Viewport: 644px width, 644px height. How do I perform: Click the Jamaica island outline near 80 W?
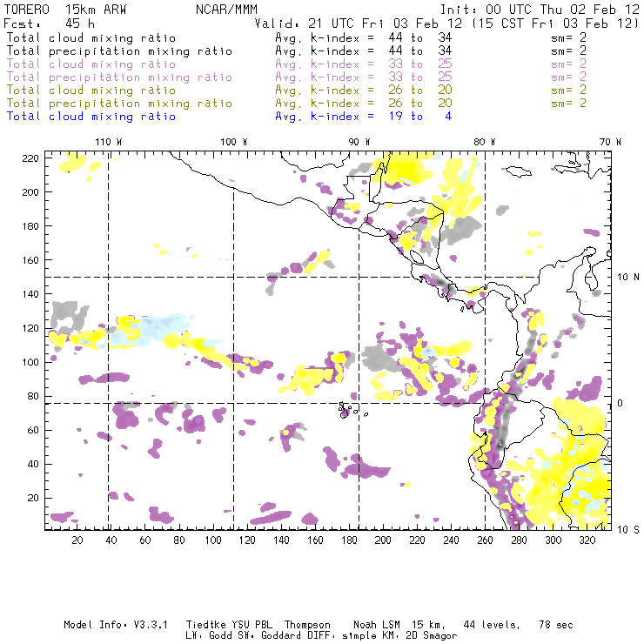point(519,171)
